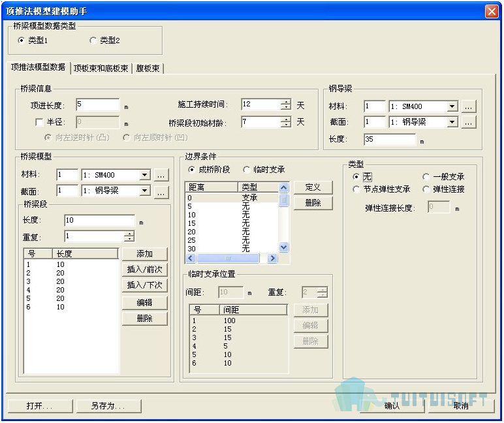Select the 临时支承 radio button
The height and width of the screenshot is (423, 504).
tap(247, 169)
